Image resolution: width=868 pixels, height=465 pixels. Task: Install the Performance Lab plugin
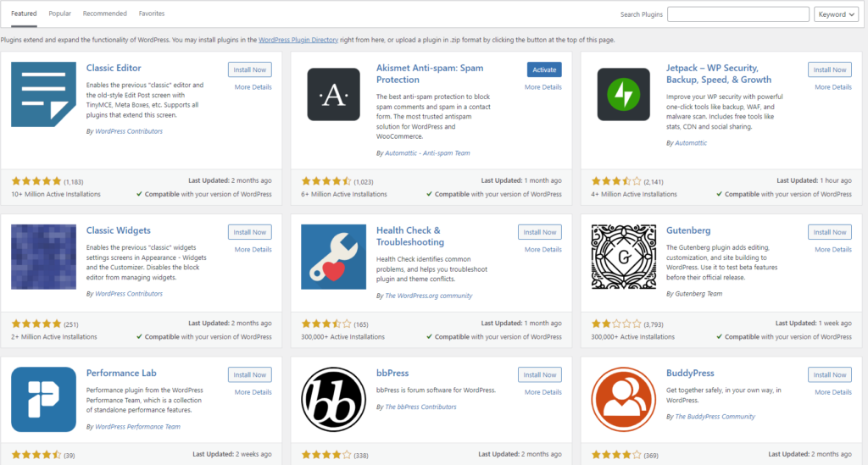pos(250,375)
